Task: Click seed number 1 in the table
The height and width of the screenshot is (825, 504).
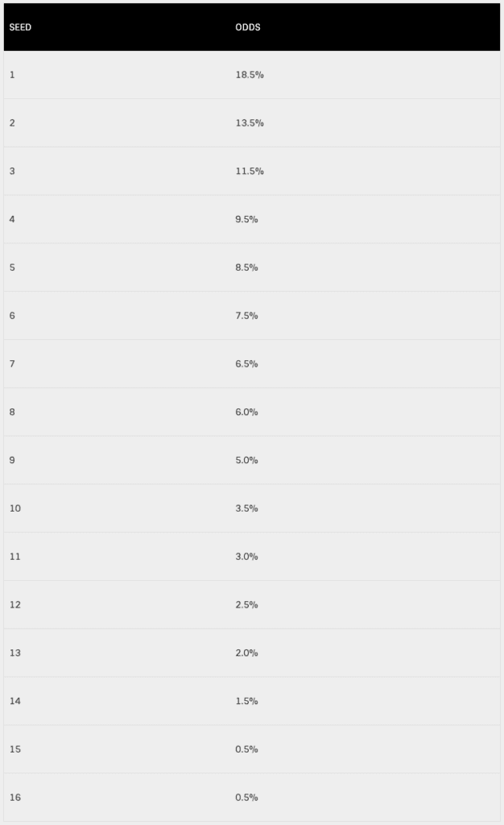Action: point(12,75)
